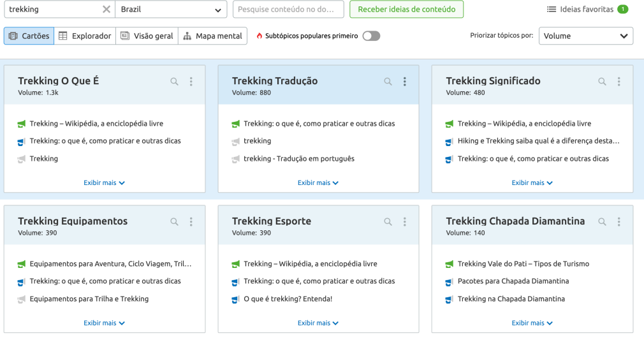Click the Trekking Esporte card title
This screenshot has width=644, height=340.
coord(272,221)
